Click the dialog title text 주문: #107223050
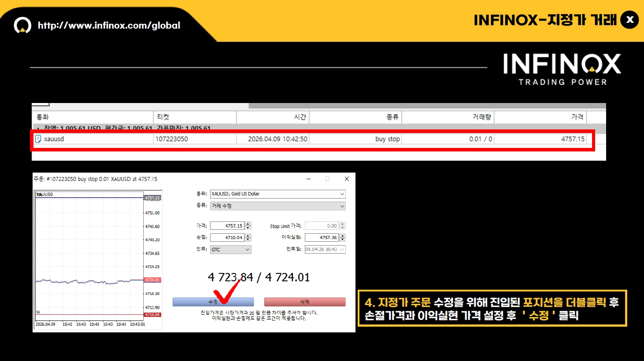This screenshot has height=361, width=644. (x=55, y=179)
